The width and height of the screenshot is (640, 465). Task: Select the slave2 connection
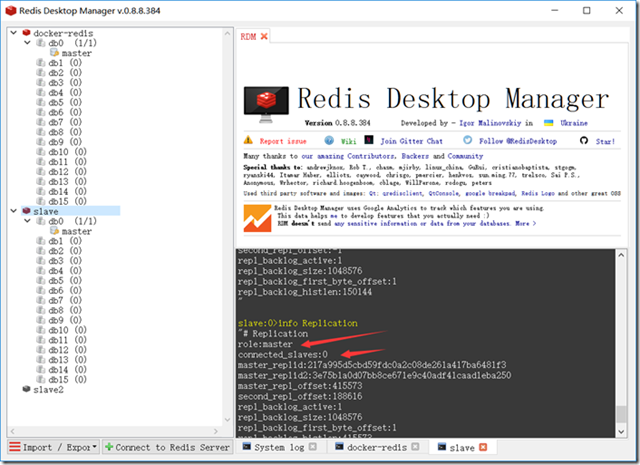(49, 389)
